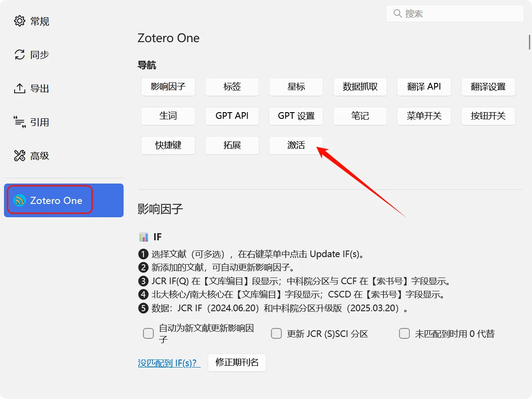Switch to the 引用 preferences tab
The image size is (532, 399).
(x=64, y=122)
